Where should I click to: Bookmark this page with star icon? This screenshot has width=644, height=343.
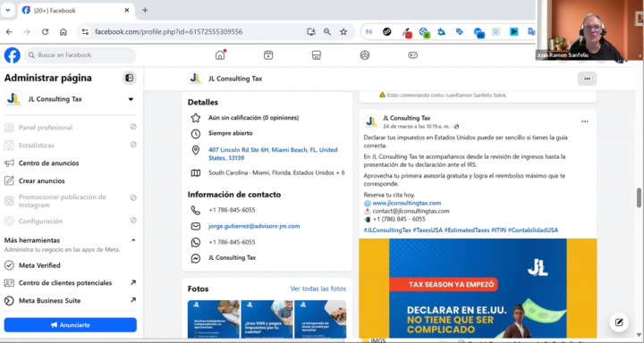343,32
